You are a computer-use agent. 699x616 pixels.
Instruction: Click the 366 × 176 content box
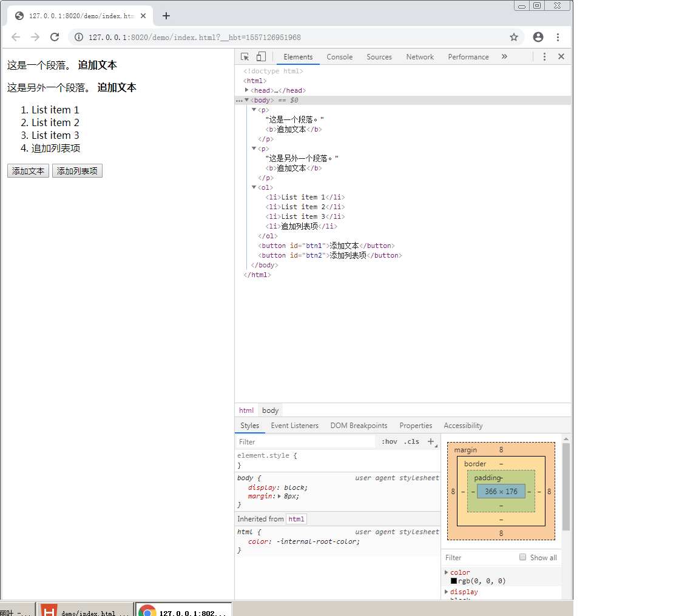click(501, 491)
